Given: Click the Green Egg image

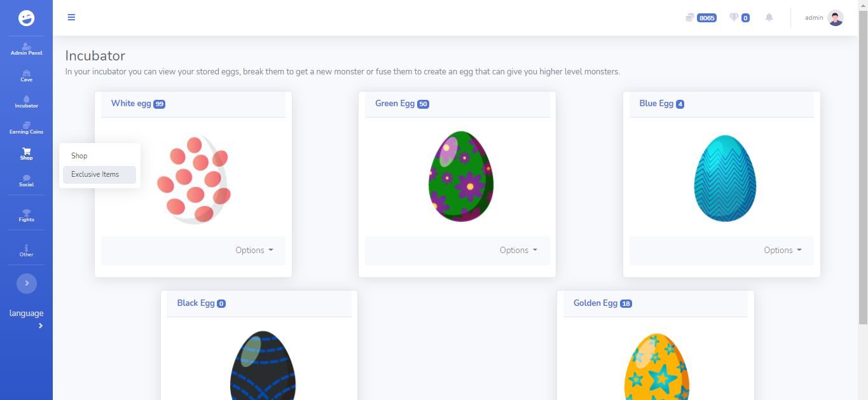Looking at the screenshot, I should [x=461, y=177].
